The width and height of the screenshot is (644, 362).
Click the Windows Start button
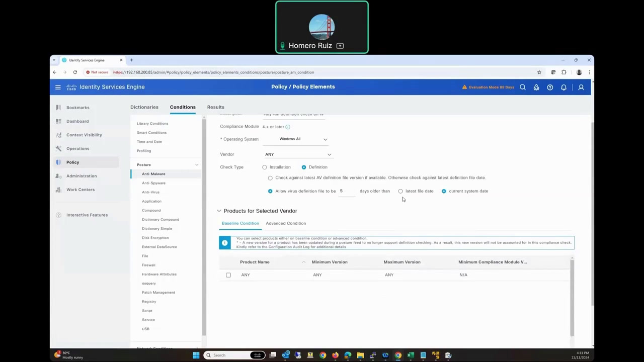pos(196,355)
